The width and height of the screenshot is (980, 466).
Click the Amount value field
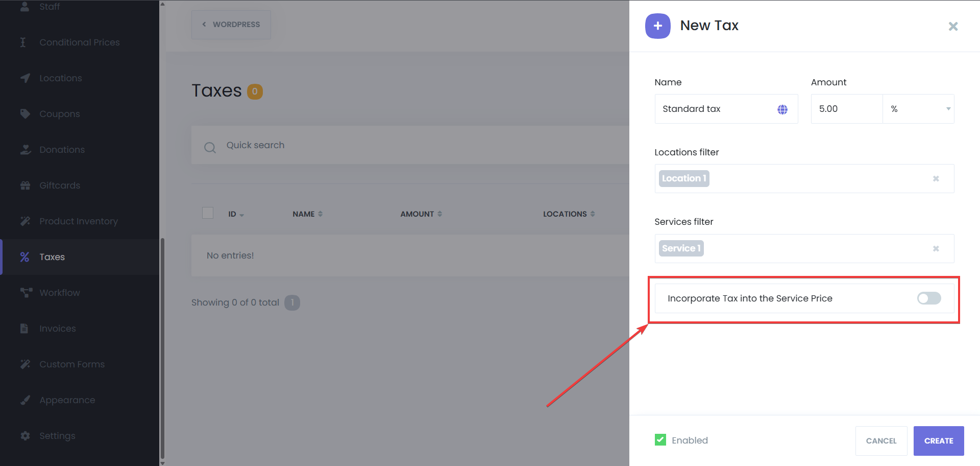click(x=847, y=109)
